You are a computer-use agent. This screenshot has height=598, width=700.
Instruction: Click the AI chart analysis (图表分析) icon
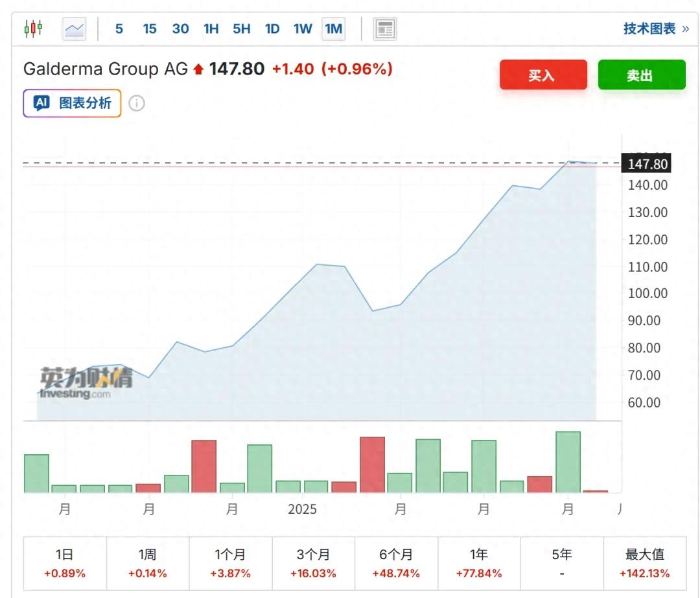click(x=71, y=102)
